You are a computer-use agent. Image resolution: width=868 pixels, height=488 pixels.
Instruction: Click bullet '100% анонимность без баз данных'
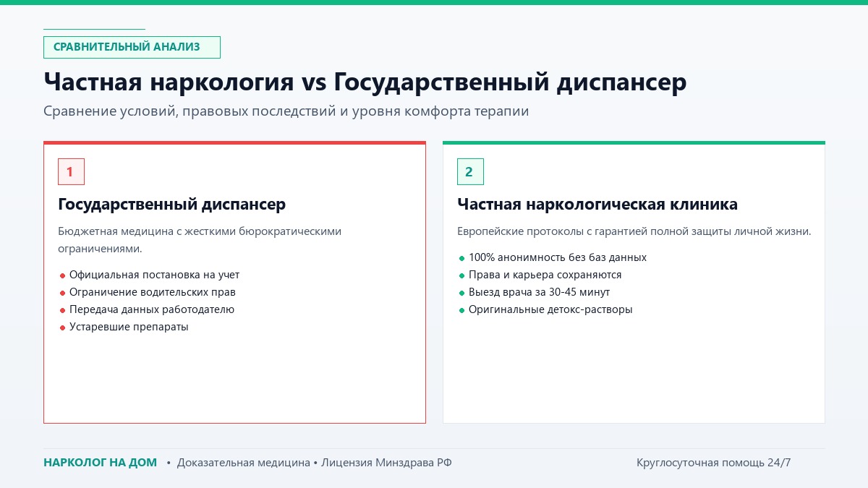point(558,257)
